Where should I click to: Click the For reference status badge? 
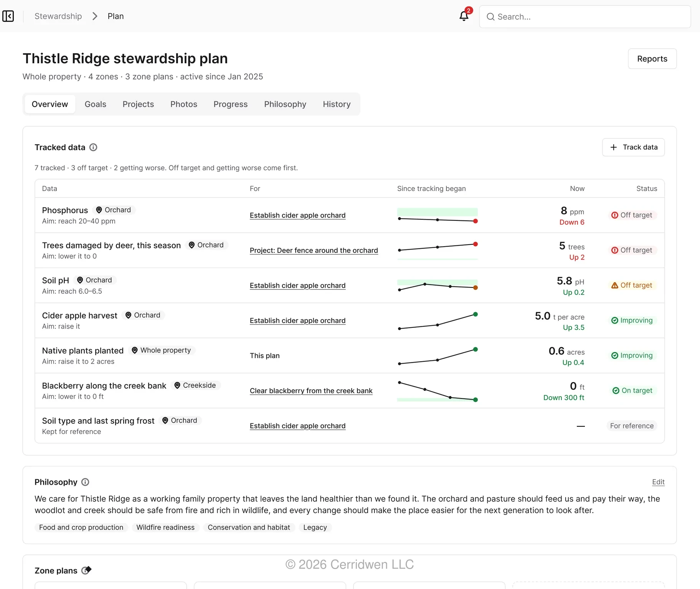pos(632,426)
